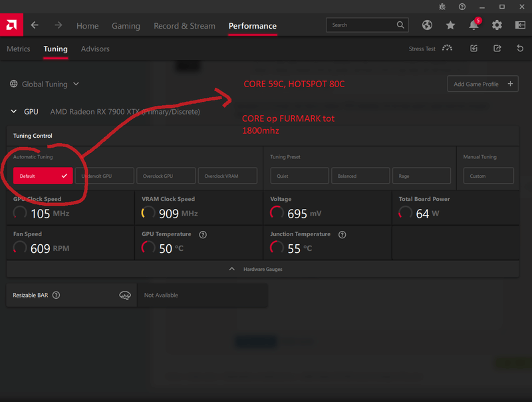Select the Performance tab
532x402 pixels.
pos(253,26)
